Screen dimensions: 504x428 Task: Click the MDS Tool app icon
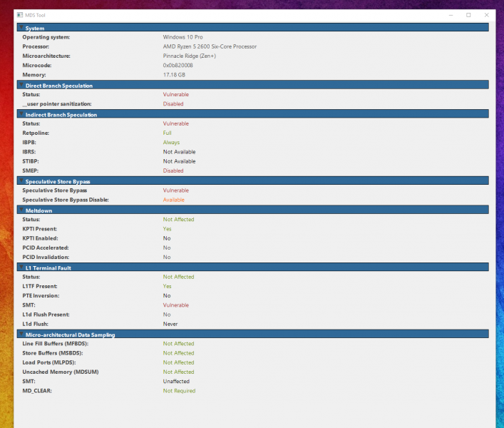[20, 14]
